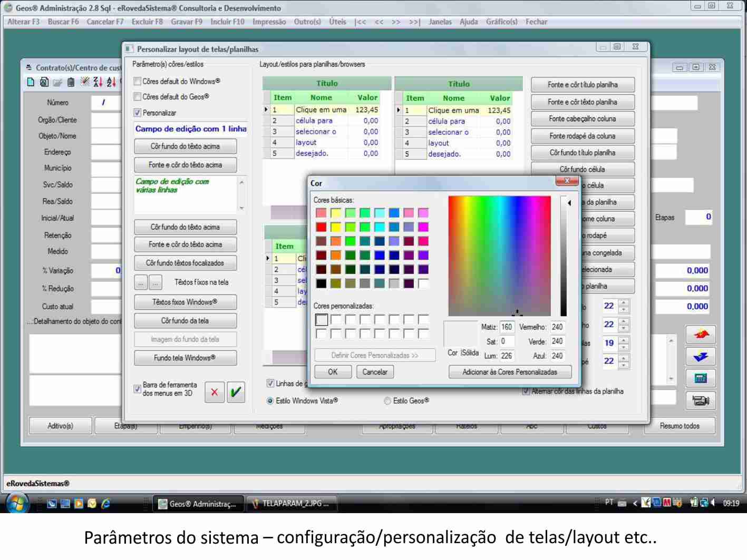Click Gravar F9 in menu bar
The height and width of the screenshot is (560, 747).
[x=187, y=22]
